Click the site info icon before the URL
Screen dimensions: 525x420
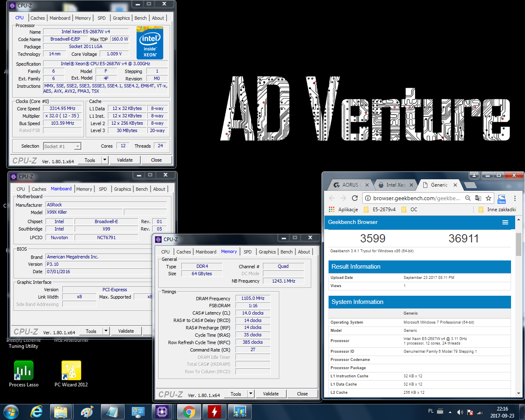pos(368,198)
